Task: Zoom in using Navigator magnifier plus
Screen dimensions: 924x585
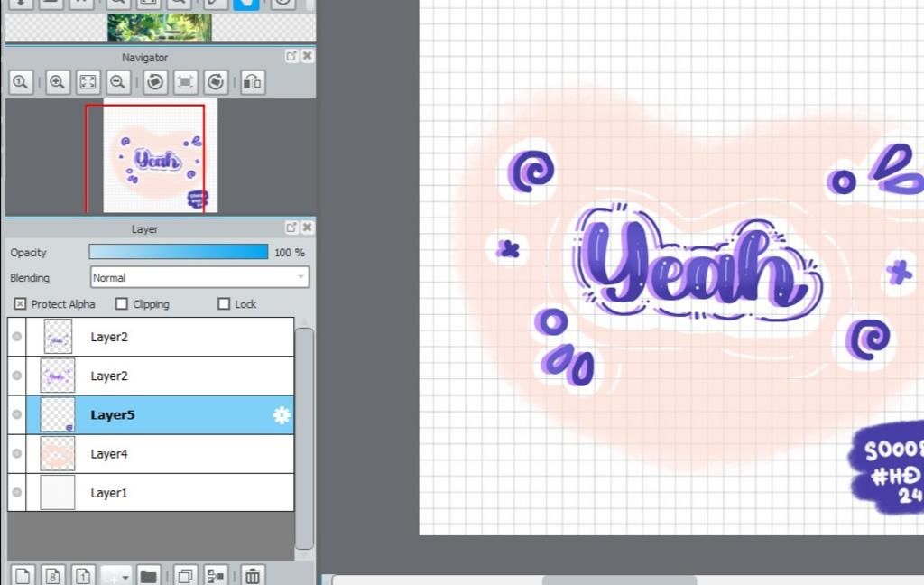Action: [x=57, y=82]
